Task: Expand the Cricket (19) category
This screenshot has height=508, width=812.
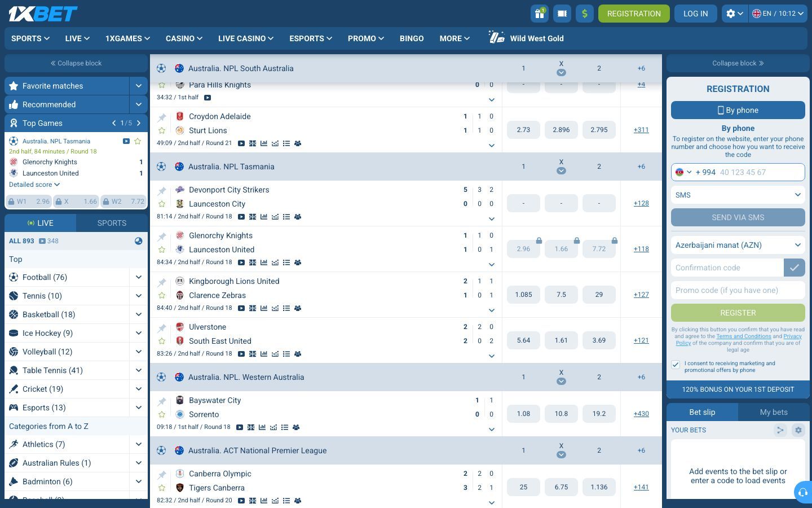Action: (x=139, y=389)
